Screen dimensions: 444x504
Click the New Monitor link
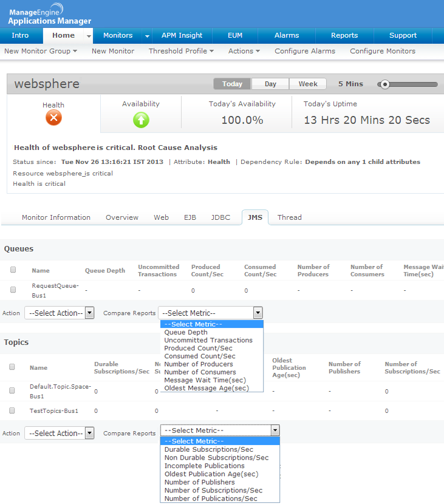pyautogui.click(x=113, y=51)
